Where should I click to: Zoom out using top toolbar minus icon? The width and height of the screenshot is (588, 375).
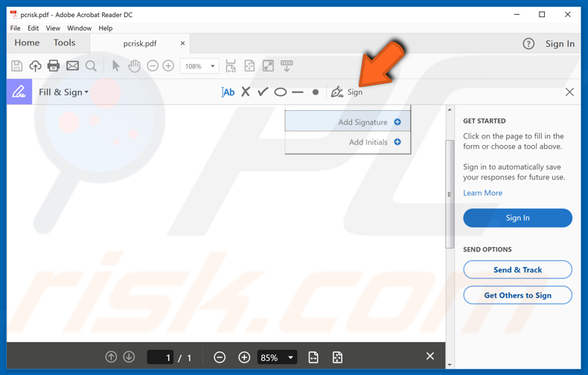153,66
